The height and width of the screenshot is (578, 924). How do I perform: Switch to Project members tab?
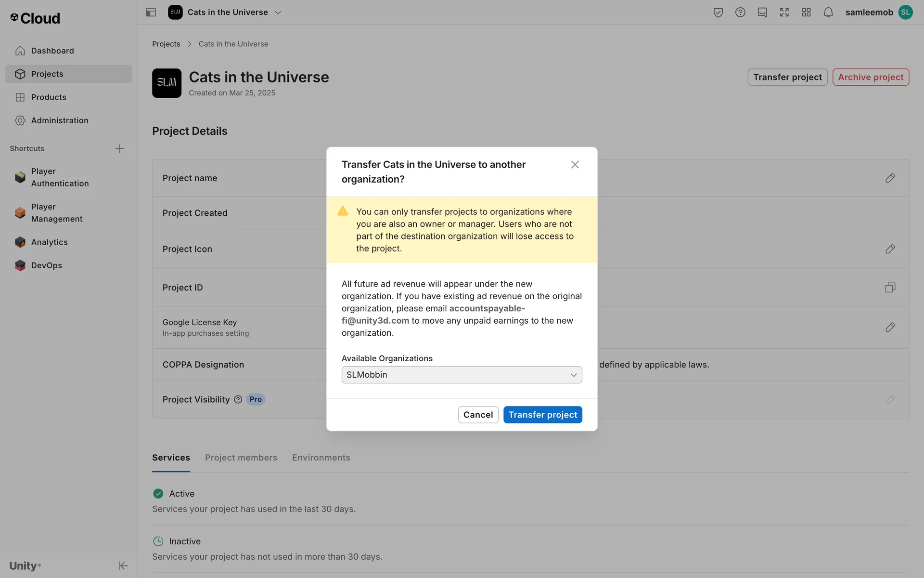click(241, 458)
